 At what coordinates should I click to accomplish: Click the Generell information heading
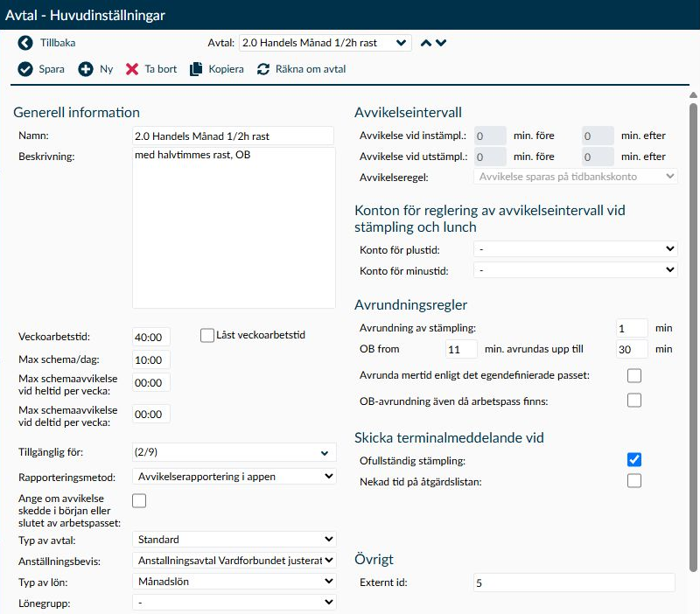pos(76,113)
